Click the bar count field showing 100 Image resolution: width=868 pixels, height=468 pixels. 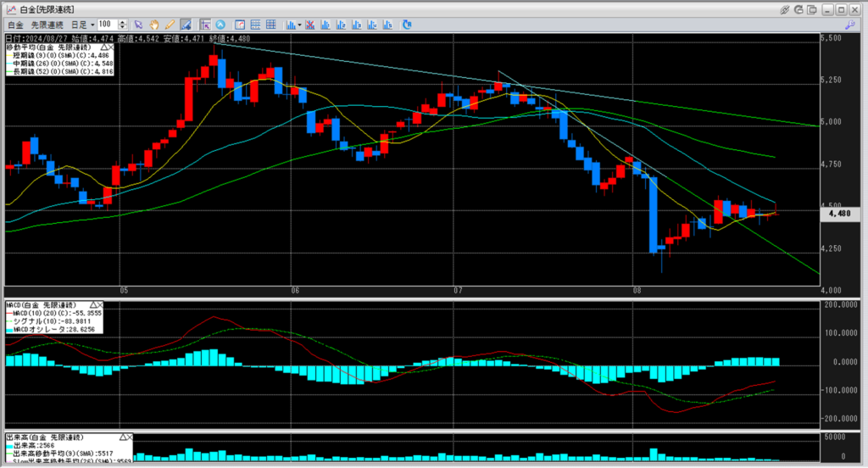click(108, 25)
